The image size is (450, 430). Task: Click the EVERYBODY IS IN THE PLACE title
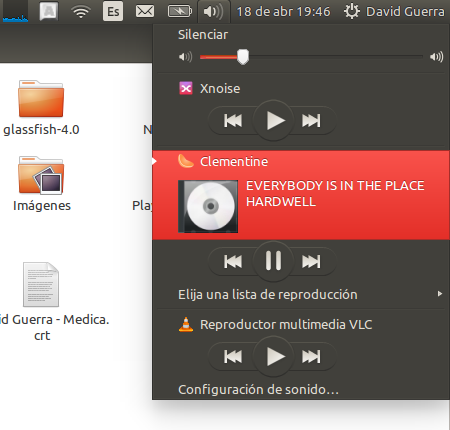pyautogui.click(x=335, y=186)
